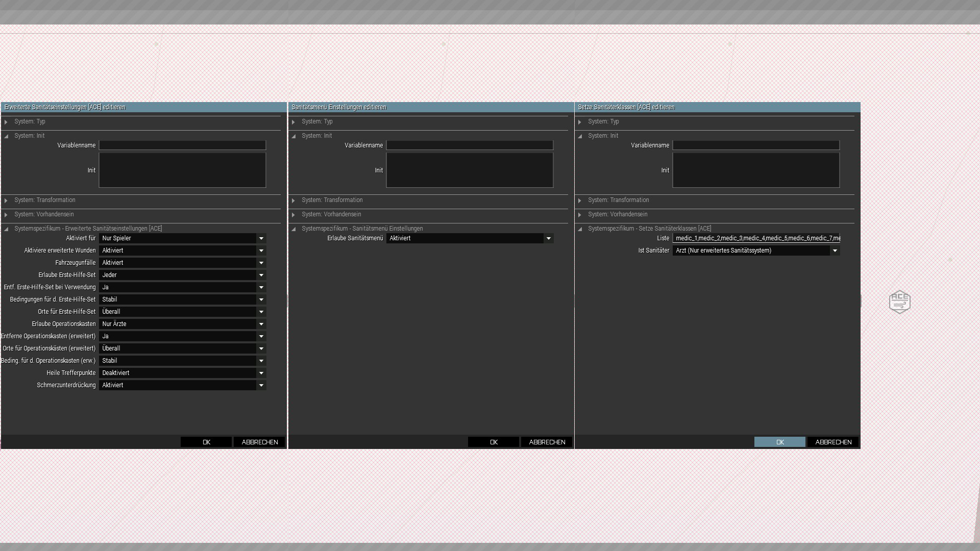This screenshot has width=980, height=551.
Task: Click OK in Erweiterte Sanitätseinstellungen dialog
Action: [206, 442]
